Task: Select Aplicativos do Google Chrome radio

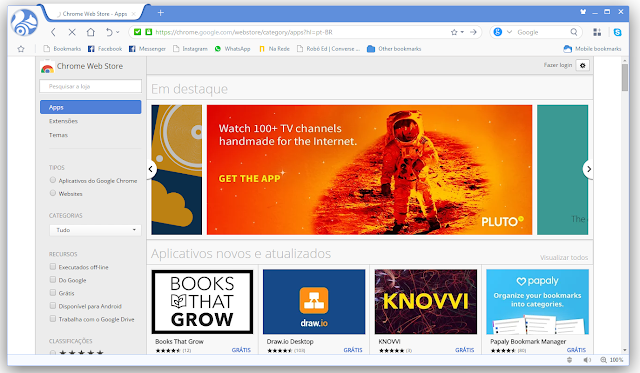Action: (x=53, y=180)
